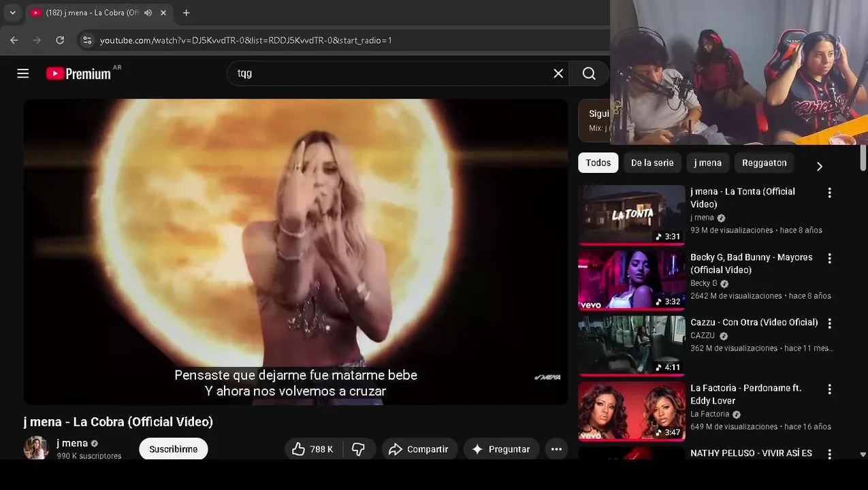Click NATHY PELUSO - VIVIR ASÍ ES title
This screenshot has width=868, height=490.
(751, 453)
